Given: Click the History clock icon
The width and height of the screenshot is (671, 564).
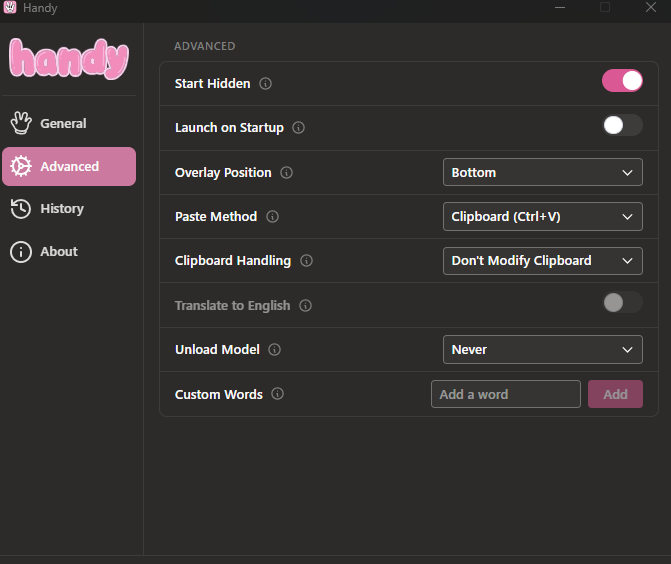Looking at the screenshot, I should point(21,208).
